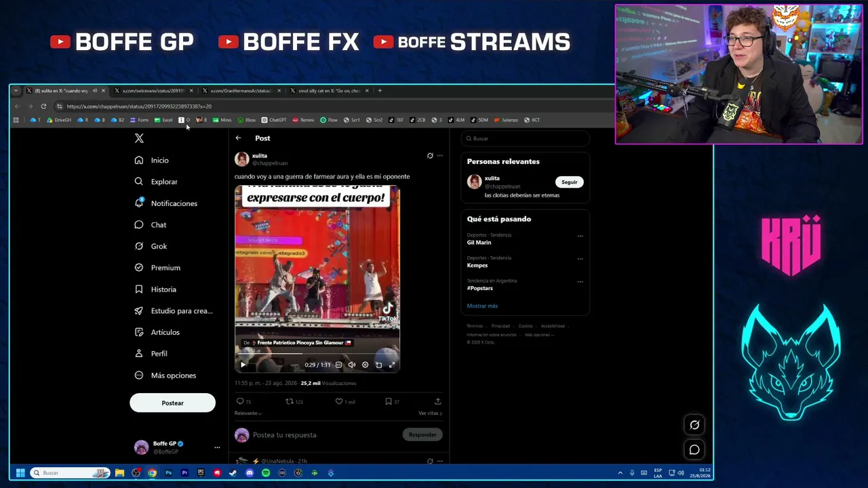Viewport: 868px width, 488px height.
Task: Open Steam from the taskbar
Action: (x=233, y=473)
